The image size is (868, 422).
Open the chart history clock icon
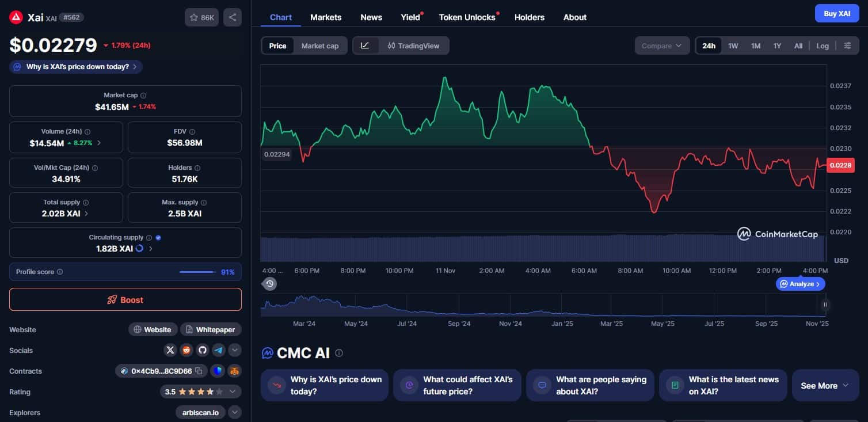[269, 283]
